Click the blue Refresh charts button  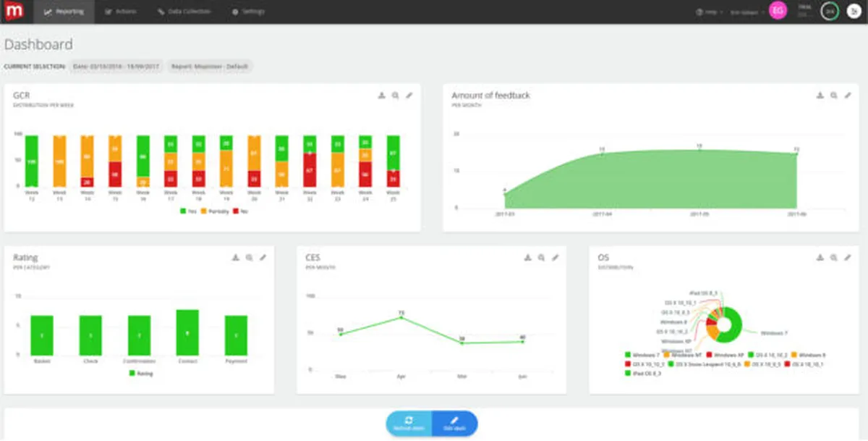[x=409, y=424]
